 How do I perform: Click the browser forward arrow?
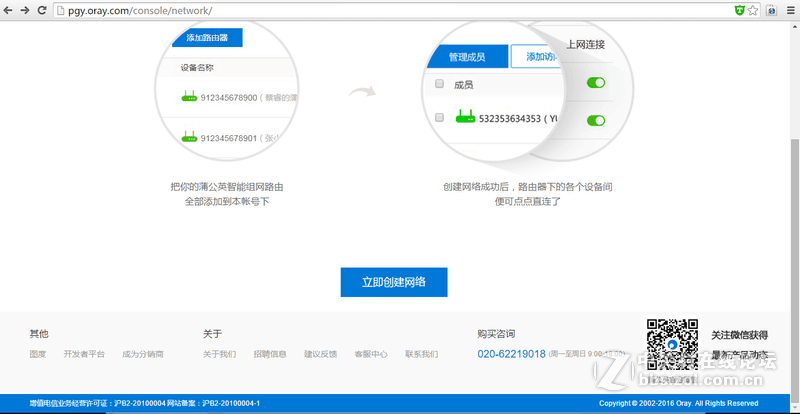click(x=24, y=10)
